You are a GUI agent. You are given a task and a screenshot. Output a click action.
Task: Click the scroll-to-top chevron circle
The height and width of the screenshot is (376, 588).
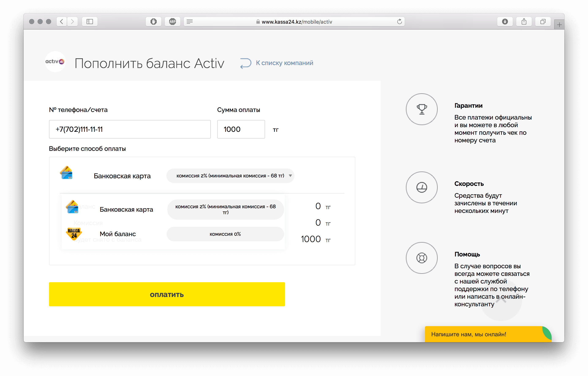(501, 300)
